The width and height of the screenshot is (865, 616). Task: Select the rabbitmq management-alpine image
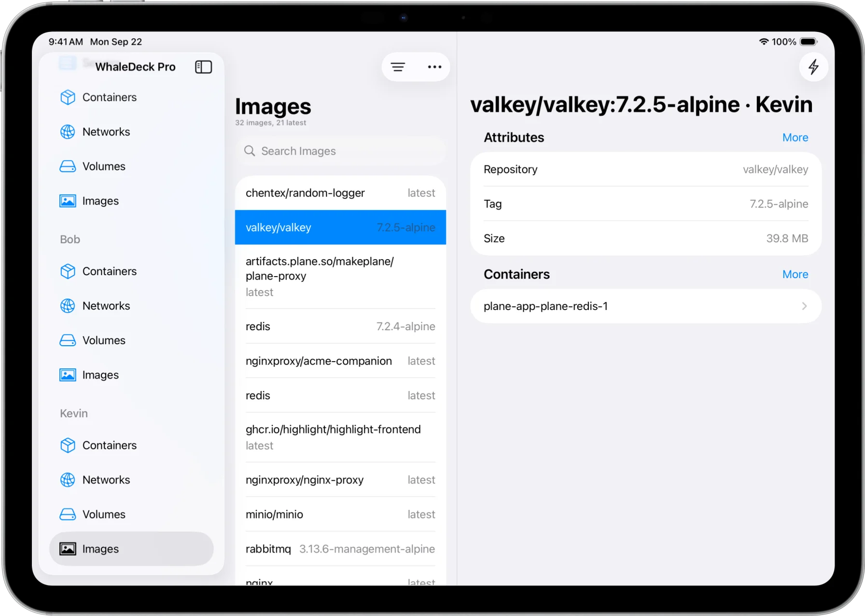tap(340, 549)
